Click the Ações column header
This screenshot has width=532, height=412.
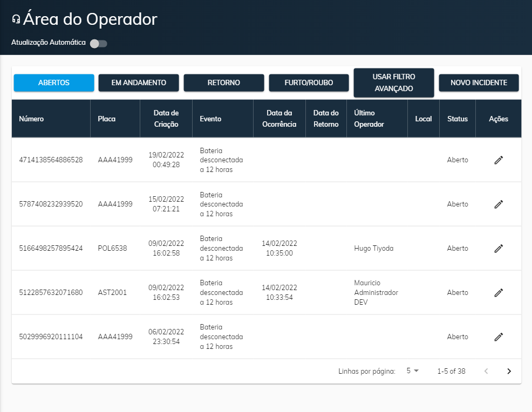(x=499, y=119)
